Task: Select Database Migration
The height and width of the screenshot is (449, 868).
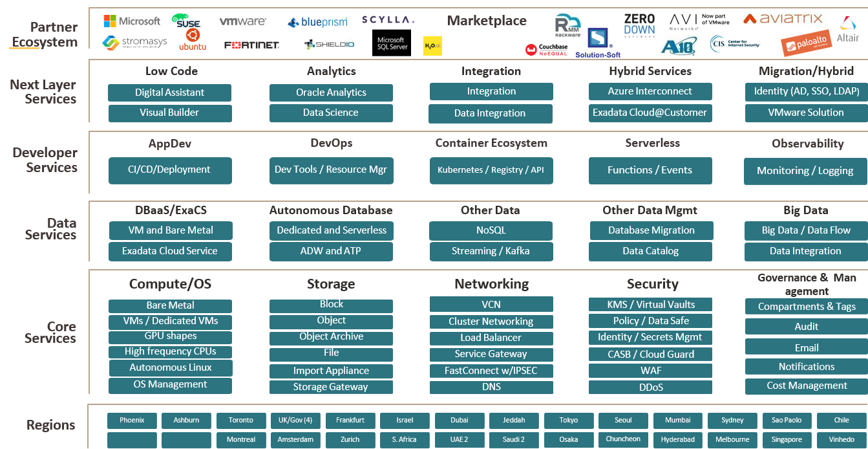Action: [x=651, y=230]
